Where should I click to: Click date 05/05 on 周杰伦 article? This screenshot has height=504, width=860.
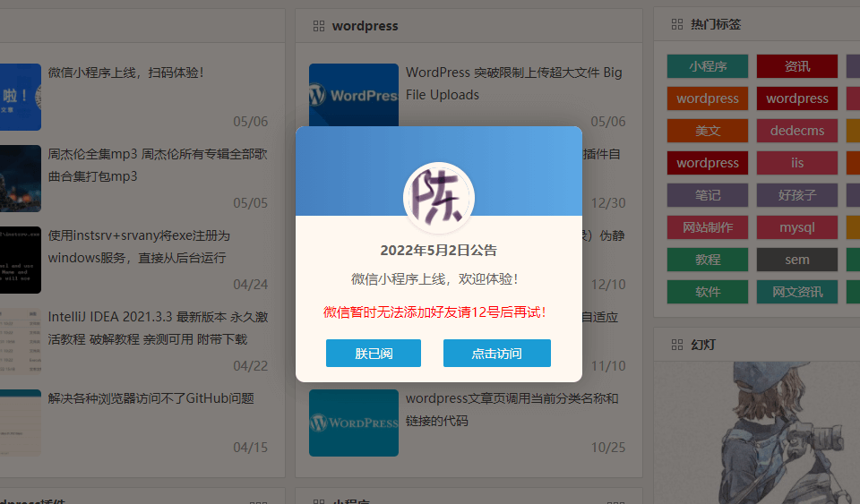coord(251,203)
